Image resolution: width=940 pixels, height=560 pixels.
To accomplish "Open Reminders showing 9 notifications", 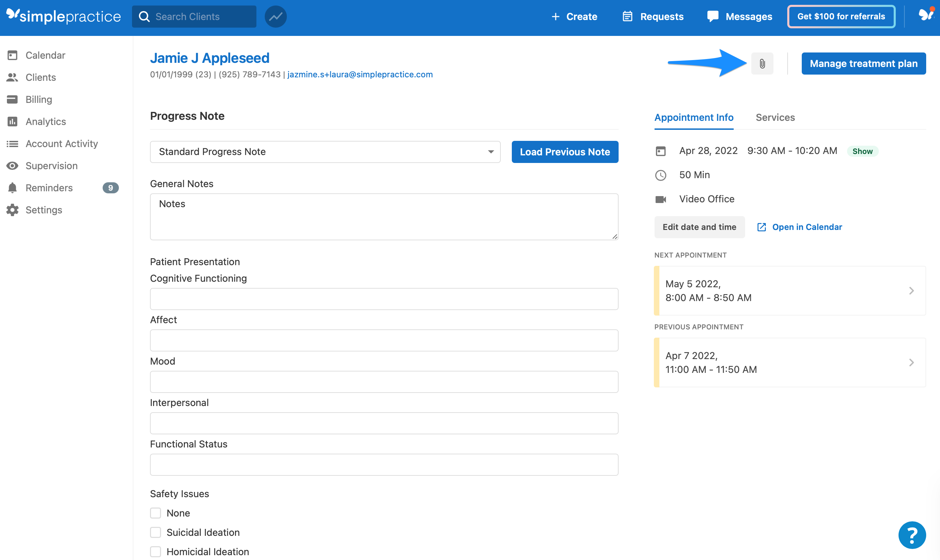I will pos(48,187).
